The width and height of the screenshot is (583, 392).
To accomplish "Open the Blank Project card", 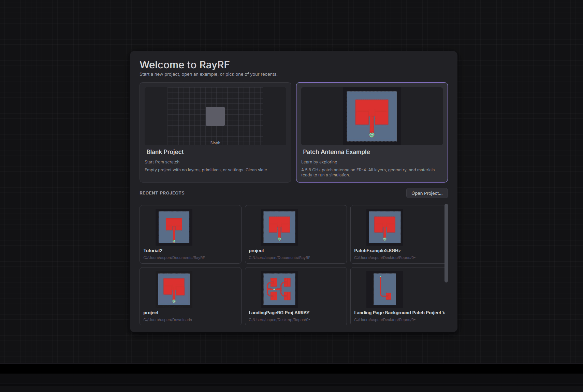I will point(215,132).
